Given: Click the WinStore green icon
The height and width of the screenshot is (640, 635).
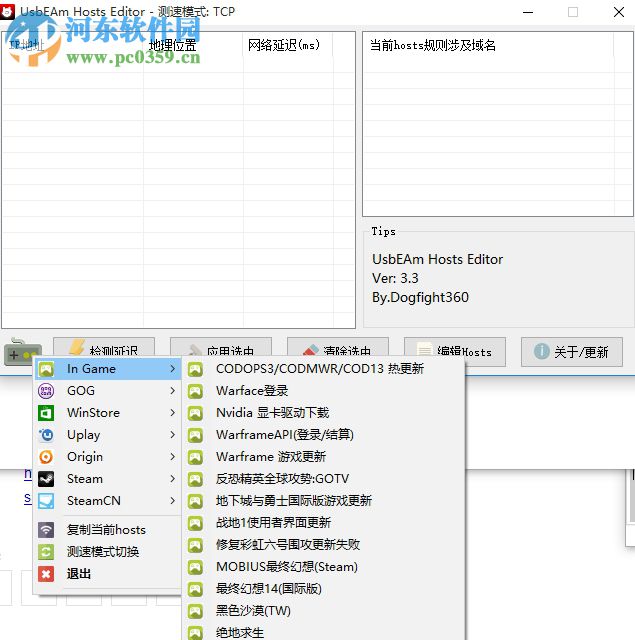Looking at the screenshot, I should 46,413.
